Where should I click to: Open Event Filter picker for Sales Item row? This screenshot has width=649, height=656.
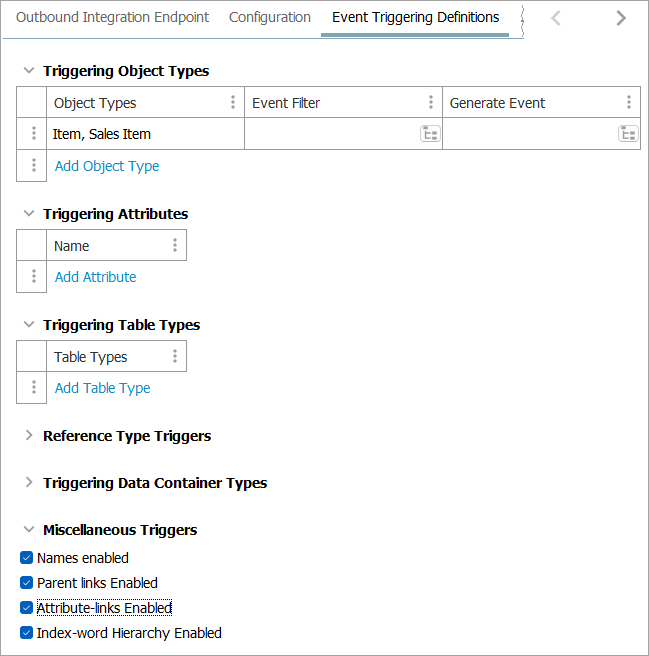click(430, 134)
